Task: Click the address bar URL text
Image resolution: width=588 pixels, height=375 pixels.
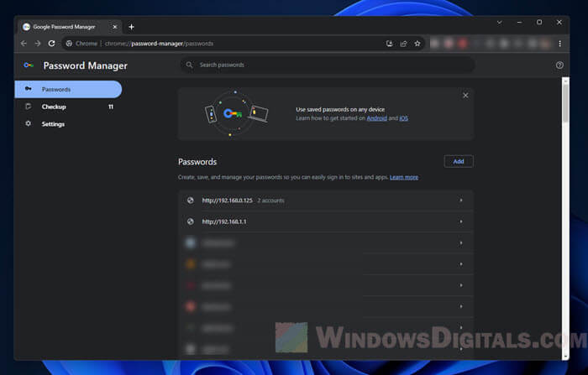Action: (159, 44)
